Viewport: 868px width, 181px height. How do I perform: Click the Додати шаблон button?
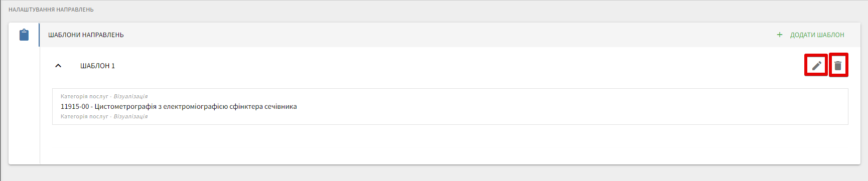point(811,35)
